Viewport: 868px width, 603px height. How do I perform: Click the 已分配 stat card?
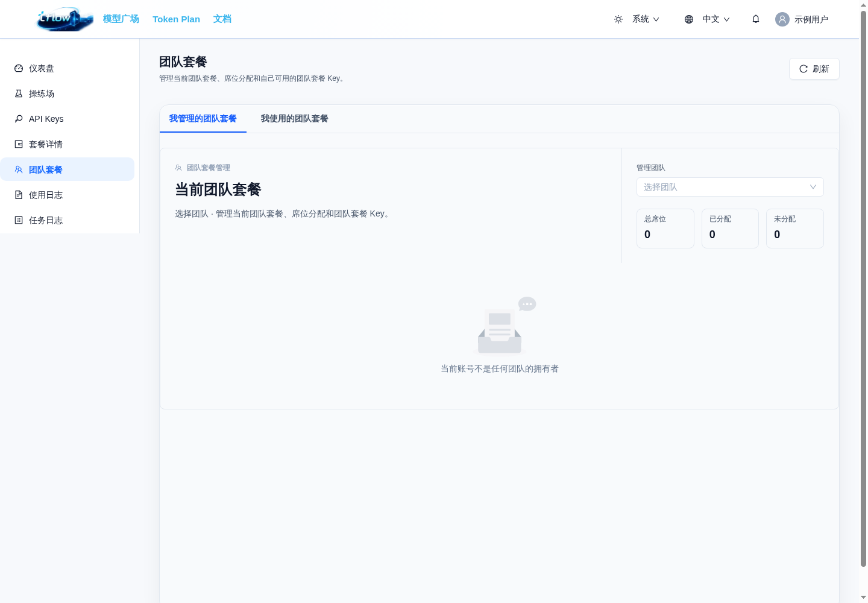pyautogui.click(x=730, y=229)
